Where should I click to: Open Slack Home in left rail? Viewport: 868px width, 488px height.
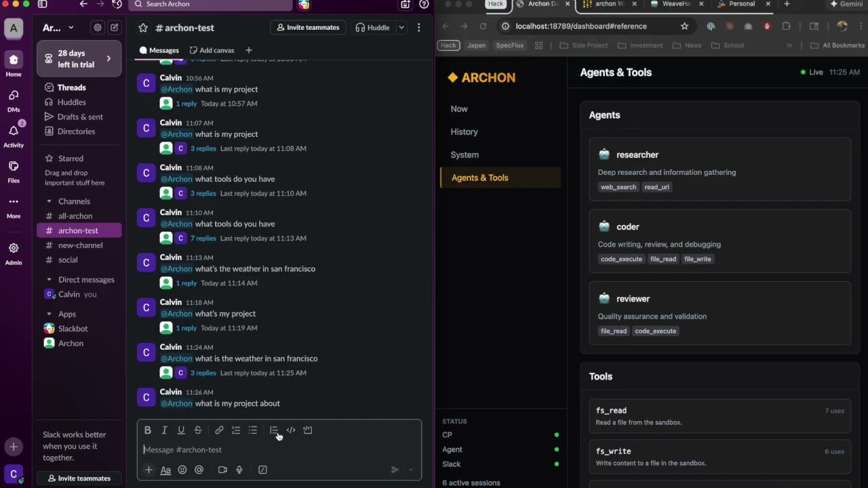(x=14, y=64)
